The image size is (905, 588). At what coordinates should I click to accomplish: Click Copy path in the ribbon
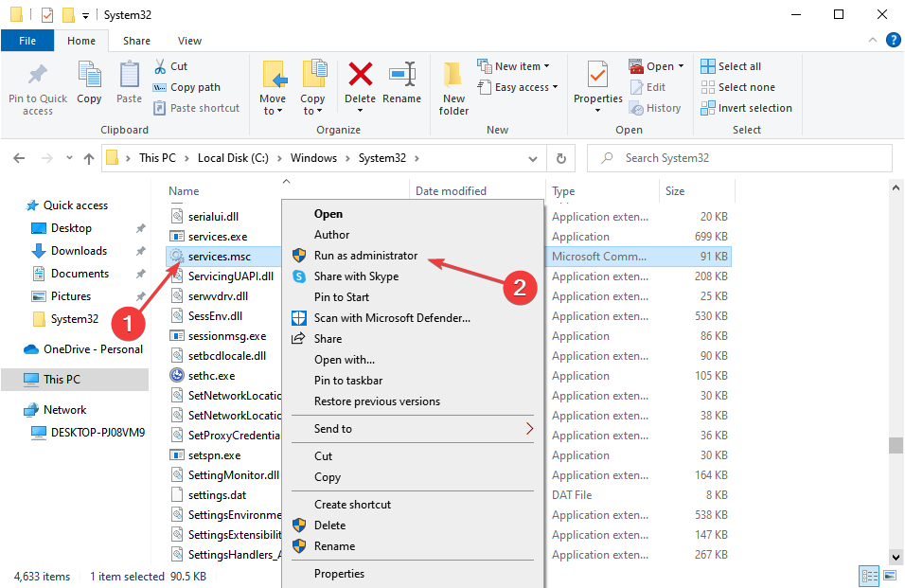point(186,87)
